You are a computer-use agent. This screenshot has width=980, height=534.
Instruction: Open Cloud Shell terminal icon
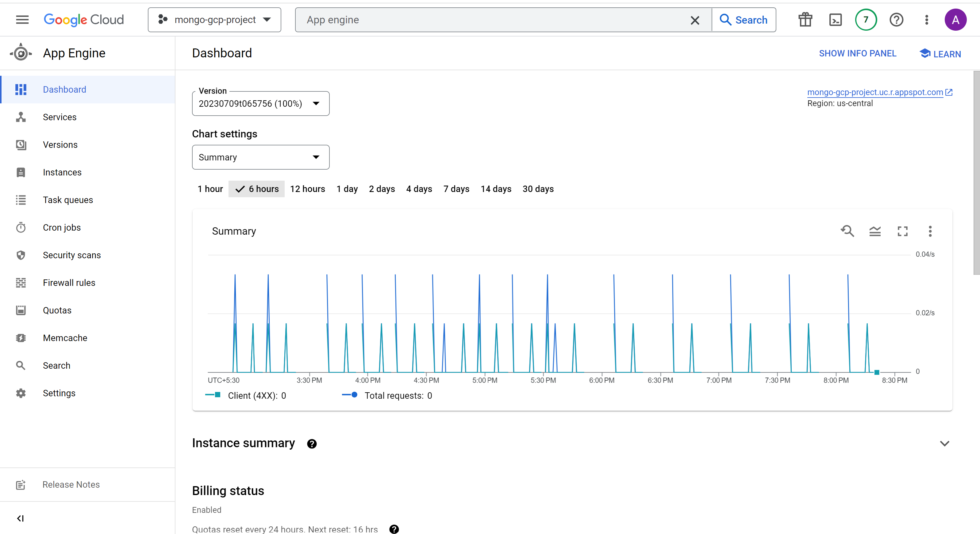835,20
